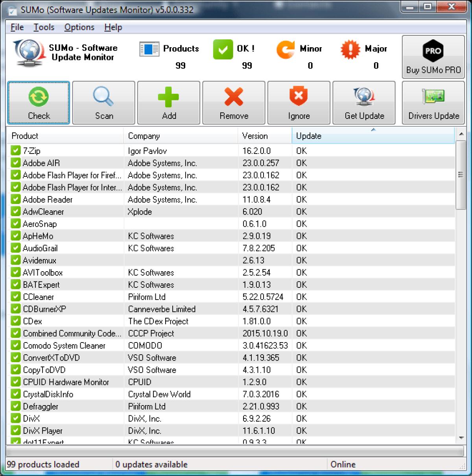Click the green checkmark beside Adobe Reader
The height and width of the screenshot is (476, 472).
(x=15, y=199)
